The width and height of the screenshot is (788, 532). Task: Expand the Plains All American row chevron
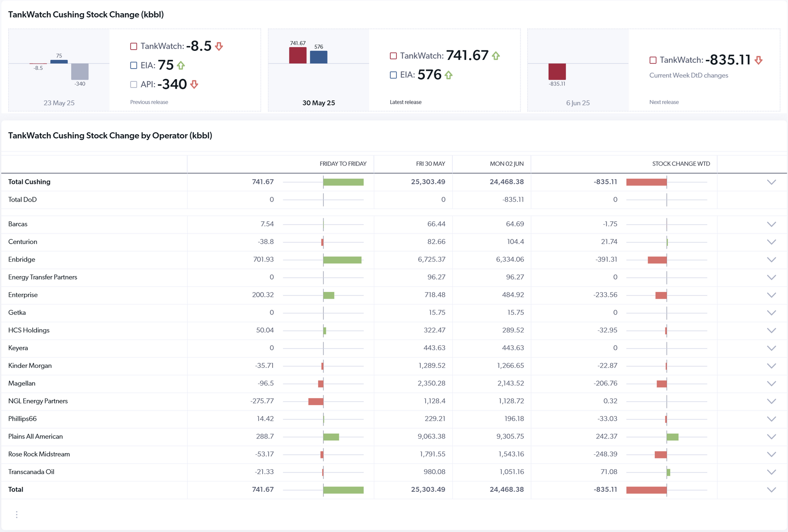point(772,437)
